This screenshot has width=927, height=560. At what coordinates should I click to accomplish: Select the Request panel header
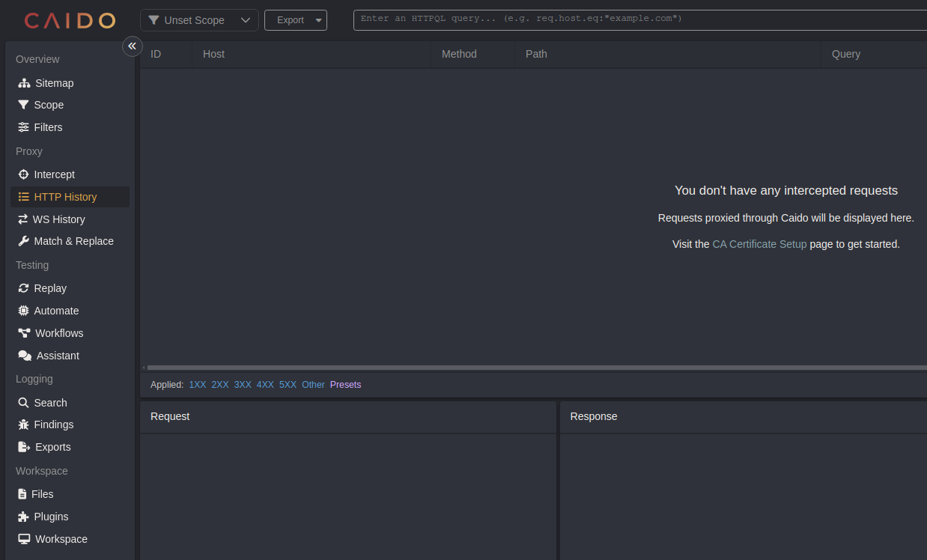pos(348,417)
